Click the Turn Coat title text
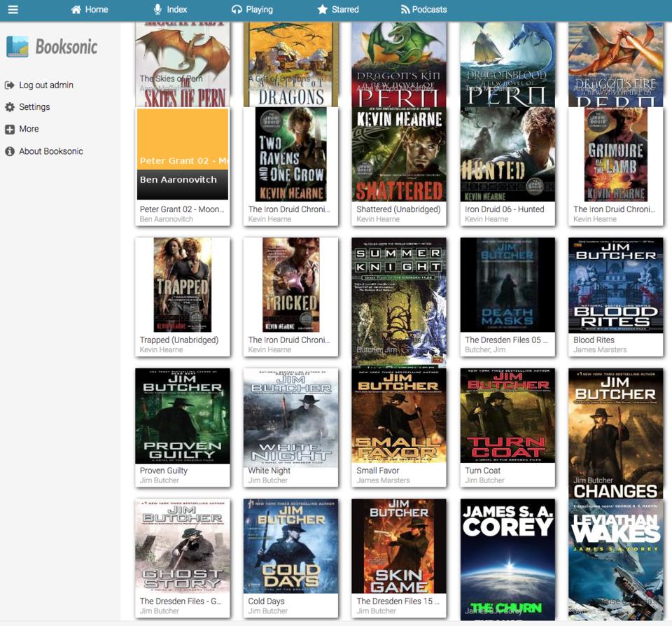Screen dimensions: 672x626 (483, 471)
